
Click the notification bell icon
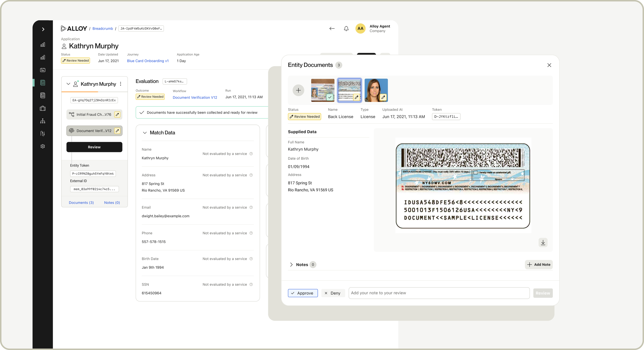346,29
